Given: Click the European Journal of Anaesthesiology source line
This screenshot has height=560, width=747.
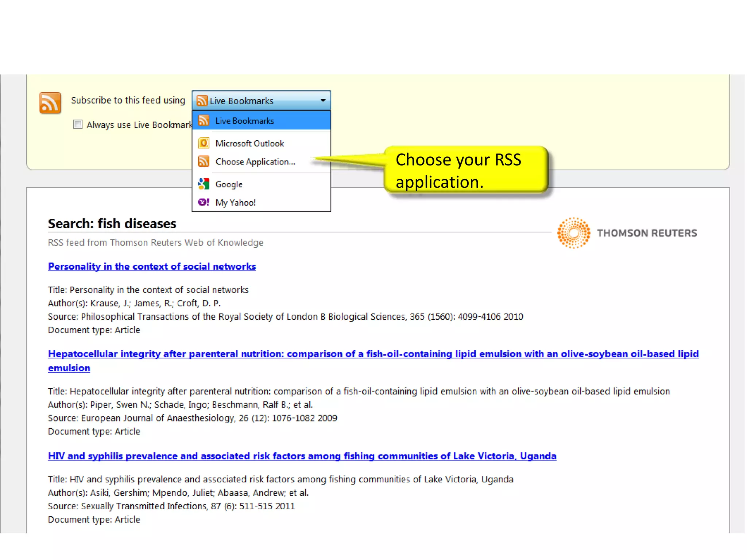Looking at the screenshot, I should point(193,418).
